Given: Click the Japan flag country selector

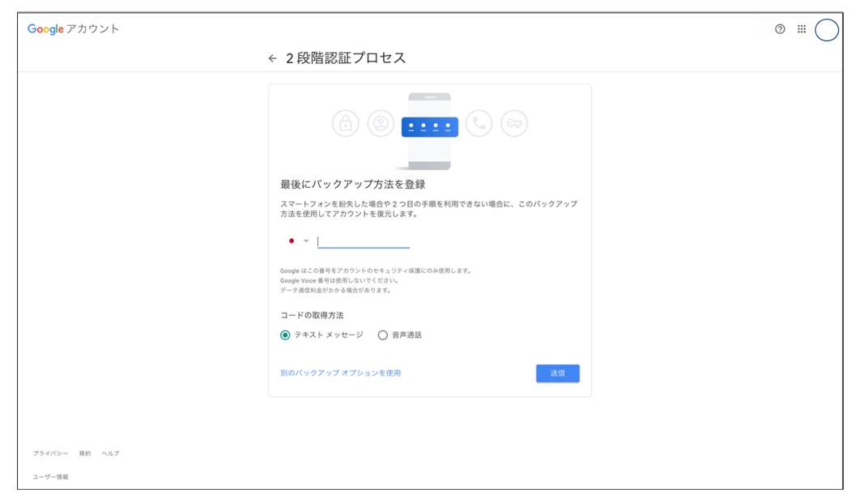Looking at the screenshot, I should click(291, 241).
